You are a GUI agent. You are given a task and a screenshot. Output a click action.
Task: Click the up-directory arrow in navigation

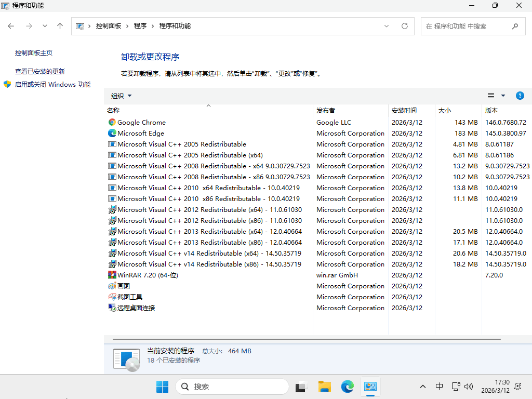coord(60,26)
